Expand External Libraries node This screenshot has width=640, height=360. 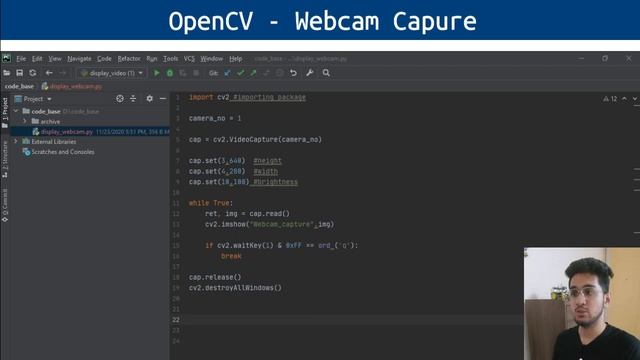click(16, 141)
